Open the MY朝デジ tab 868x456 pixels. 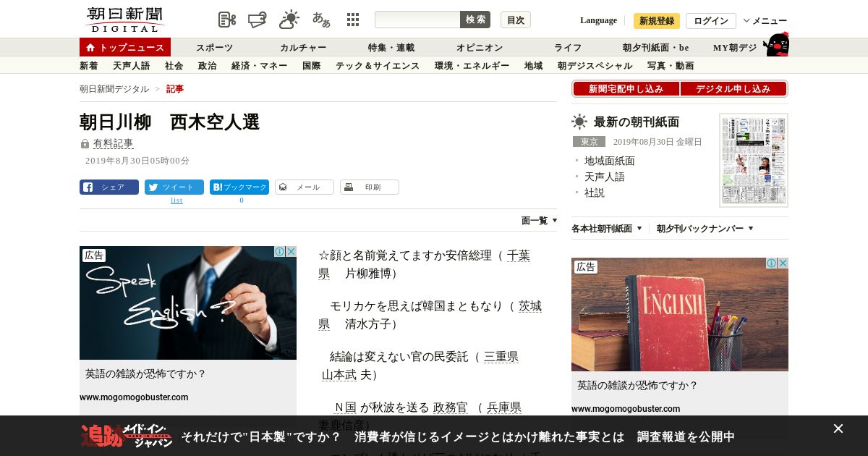(735, 48)
